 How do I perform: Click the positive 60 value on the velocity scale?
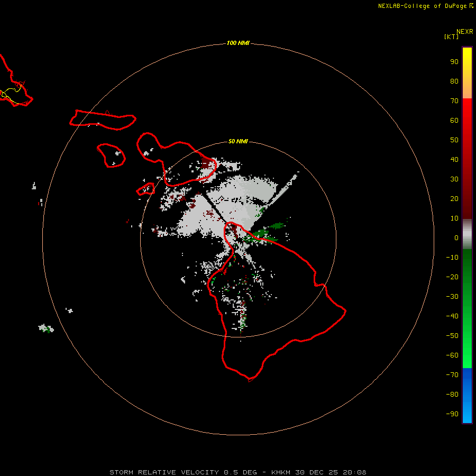click(x=454, y=120)
